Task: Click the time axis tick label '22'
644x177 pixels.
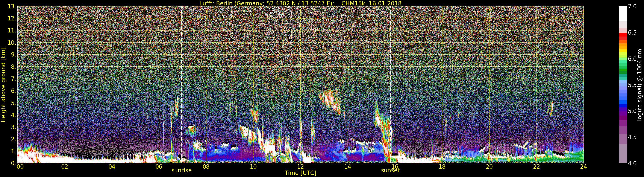Action: coord(536,166)
